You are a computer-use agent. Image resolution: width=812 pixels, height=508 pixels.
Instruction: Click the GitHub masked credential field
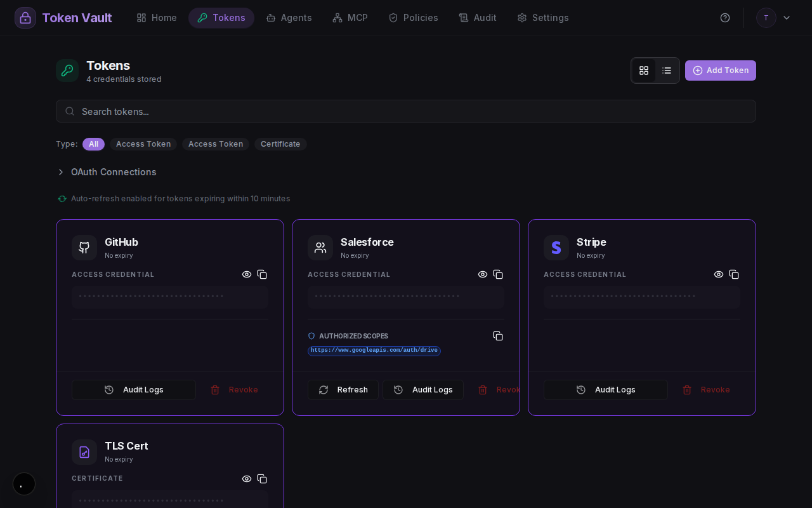(170, 297)
